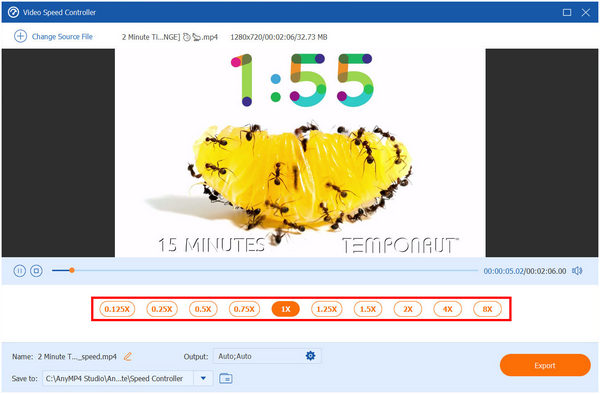This screenshot has width=600, height=394.
Task: Click the Change Source File plus icon
Action: click(20, 36)
